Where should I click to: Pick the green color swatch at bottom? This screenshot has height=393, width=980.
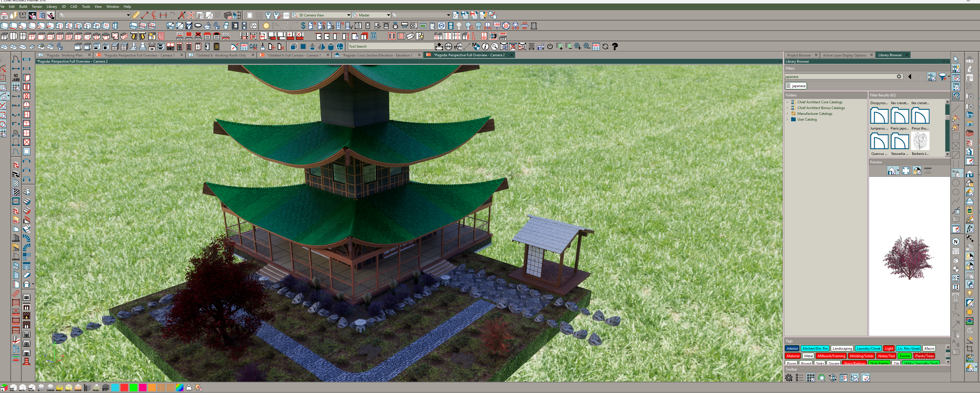point(133,388)
